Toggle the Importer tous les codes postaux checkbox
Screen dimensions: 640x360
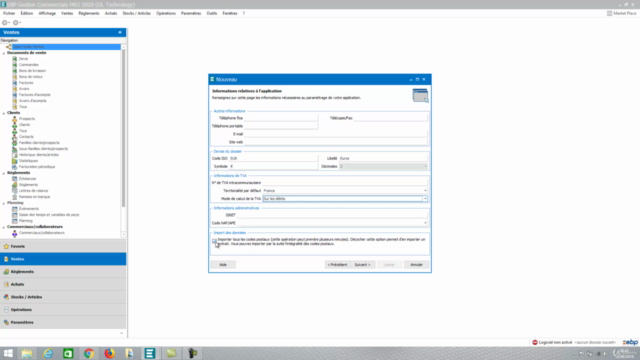point(214,241)
